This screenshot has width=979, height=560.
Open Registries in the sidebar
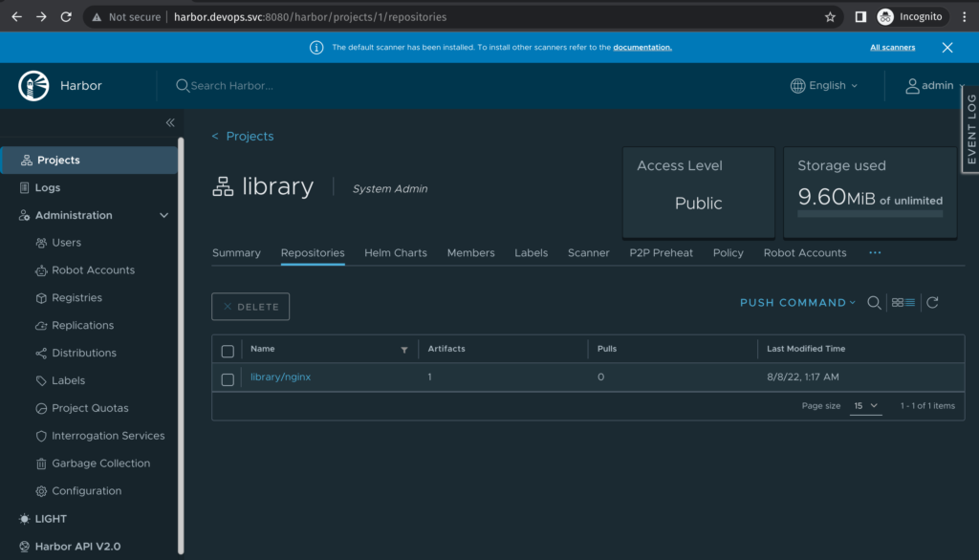[76, 298]
